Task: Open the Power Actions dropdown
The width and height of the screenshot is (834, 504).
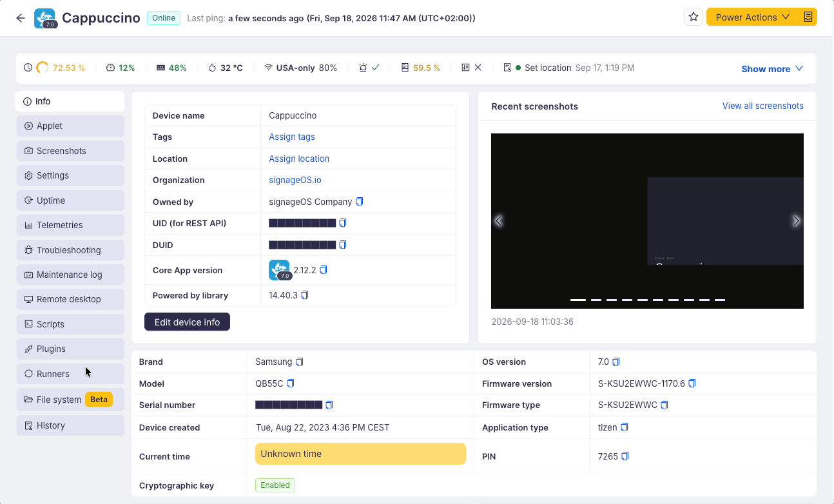Action: (753, 17)
